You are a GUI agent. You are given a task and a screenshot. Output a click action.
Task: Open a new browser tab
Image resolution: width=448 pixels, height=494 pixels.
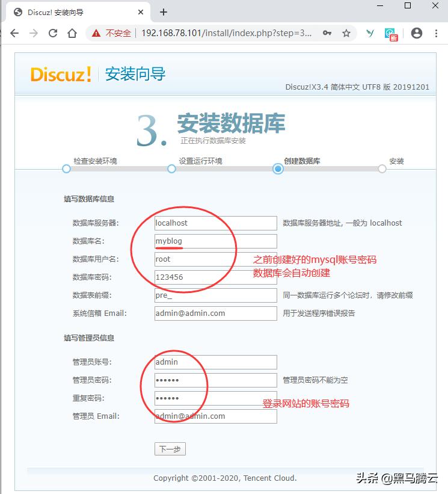[x=164, y=12]
